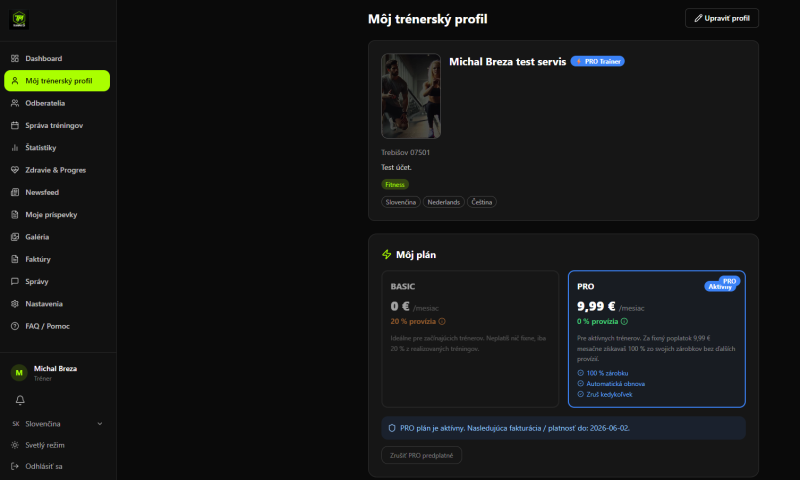
Task: Open Moje príspevky menu item
Action: [57, 215]
